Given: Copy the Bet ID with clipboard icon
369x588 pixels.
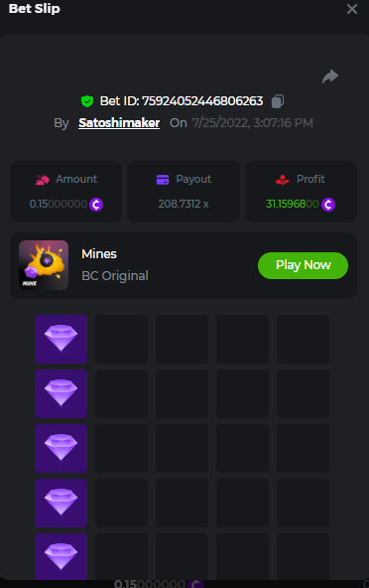Looking at the screenshot, I should point(278,101).
